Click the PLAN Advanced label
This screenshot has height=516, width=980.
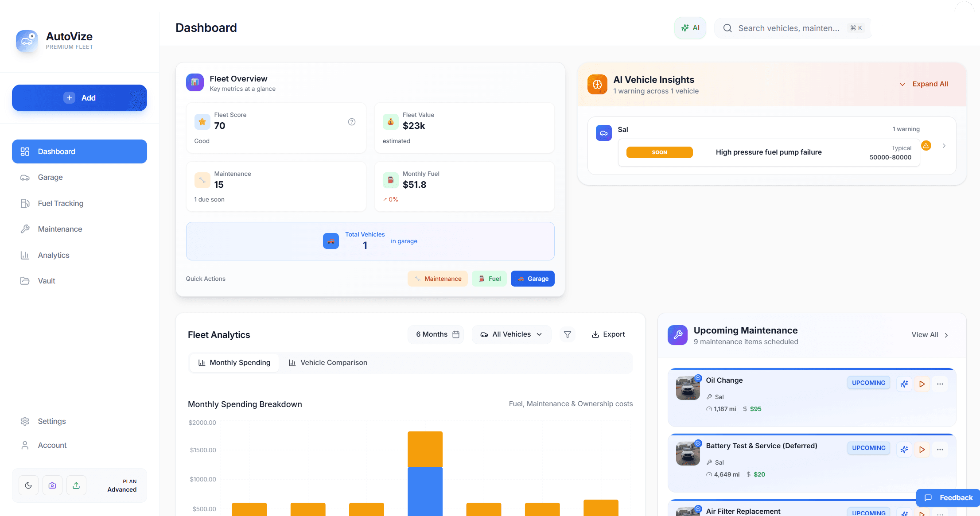[x=122, y=485]
